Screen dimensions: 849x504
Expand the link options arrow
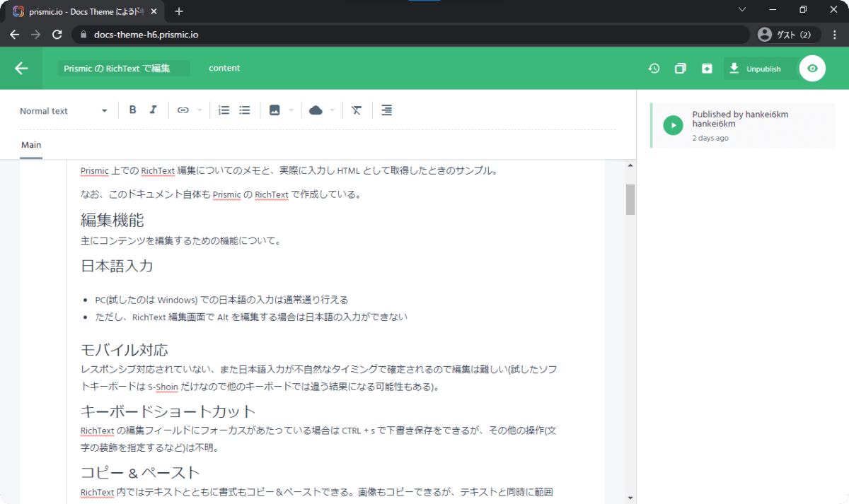tap(200, 110)
